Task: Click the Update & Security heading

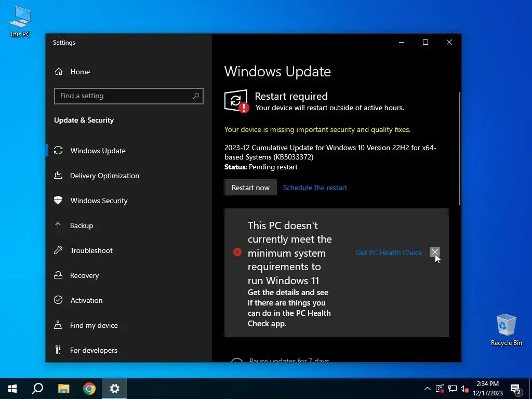Action: [84, 120]
